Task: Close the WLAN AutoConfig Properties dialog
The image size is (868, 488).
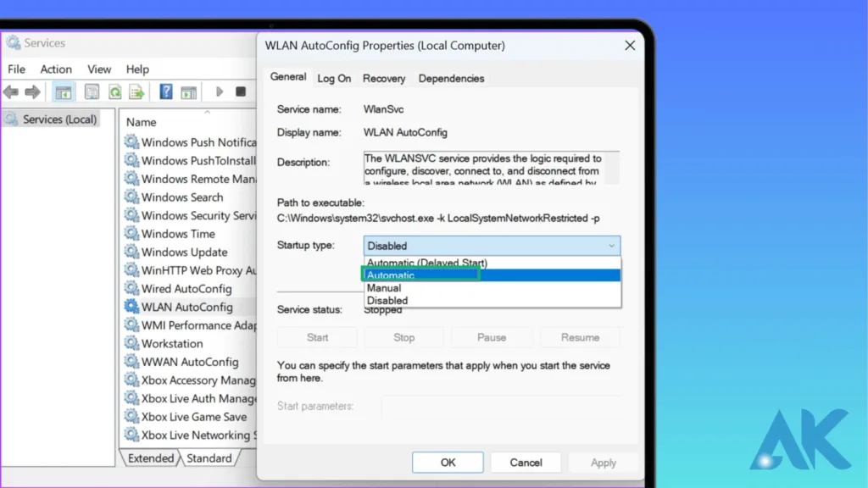Action: [x=630, y=46]
